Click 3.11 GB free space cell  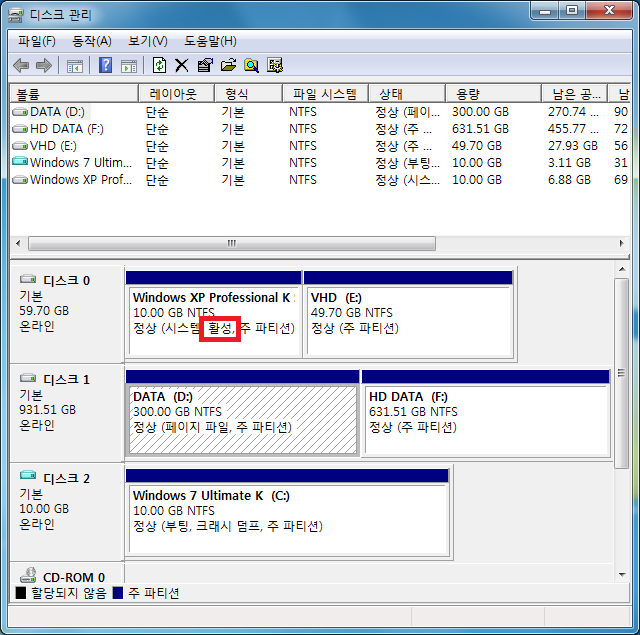569,163
